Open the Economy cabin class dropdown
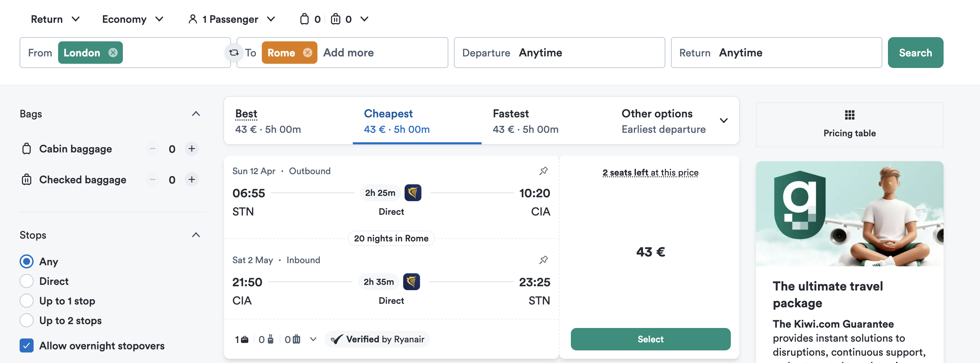Viewport: 980px width, 363px height. (x=132, y=19)
